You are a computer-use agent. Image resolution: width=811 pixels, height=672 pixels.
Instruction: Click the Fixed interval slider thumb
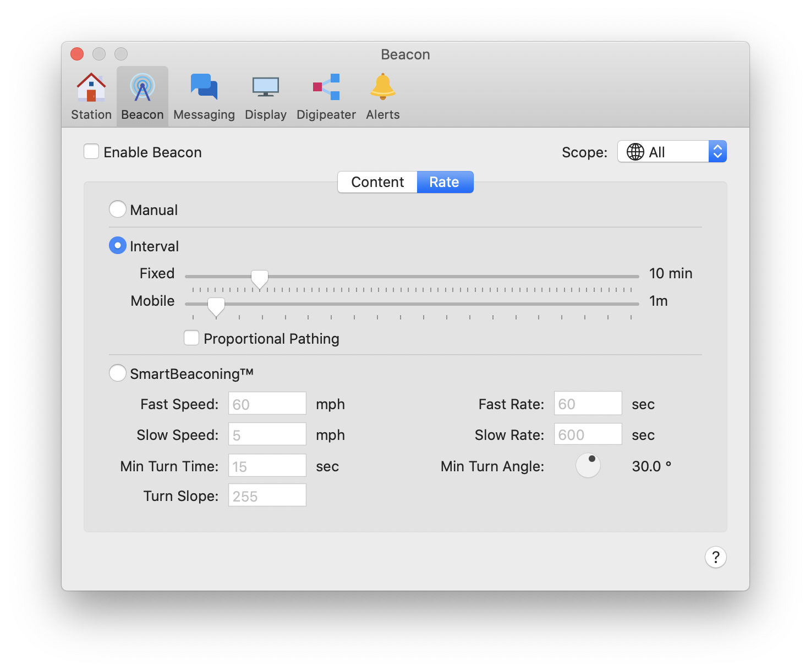(x=260, y=279)
